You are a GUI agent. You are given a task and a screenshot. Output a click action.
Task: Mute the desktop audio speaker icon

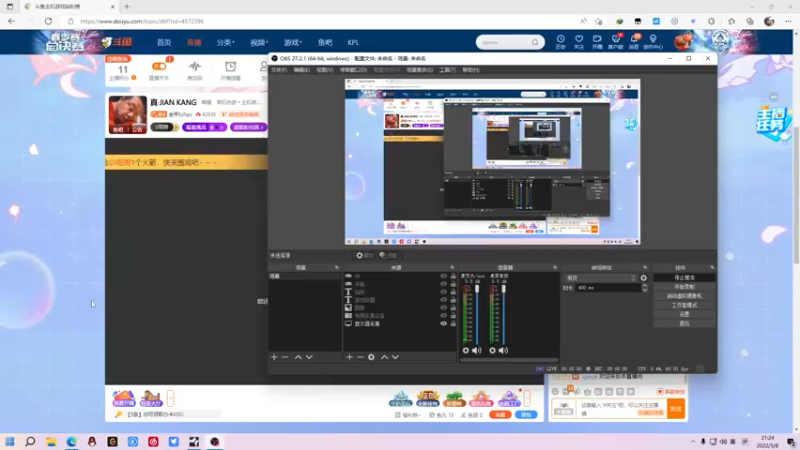pos(503,351)
